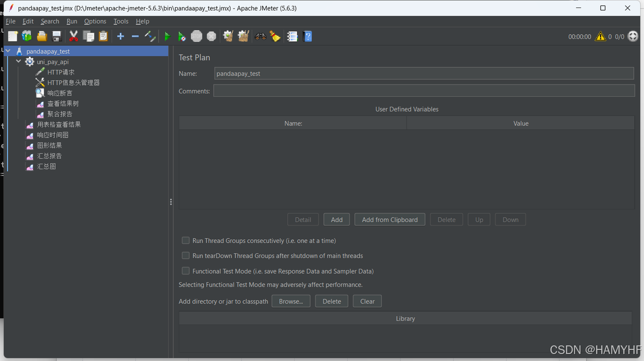Open the Tools menu
The image size is (644, 361).
121,21
